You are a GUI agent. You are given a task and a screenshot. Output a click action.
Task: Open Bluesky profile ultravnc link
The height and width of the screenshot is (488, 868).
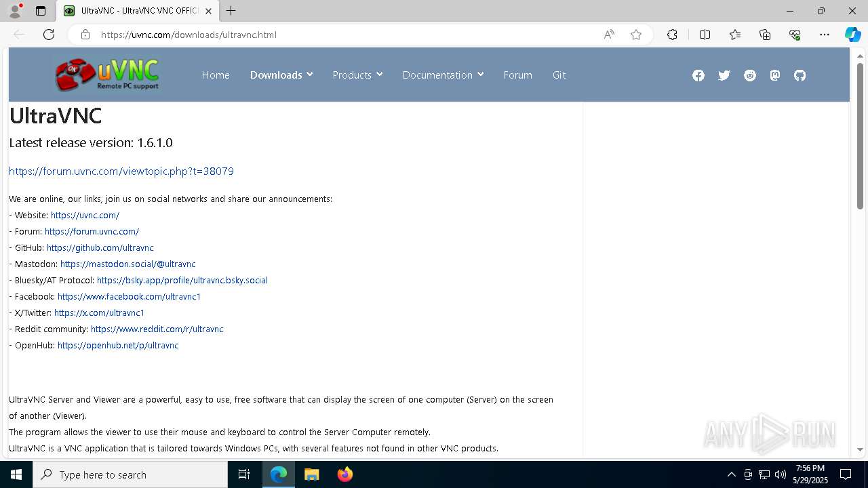[182, 280]
